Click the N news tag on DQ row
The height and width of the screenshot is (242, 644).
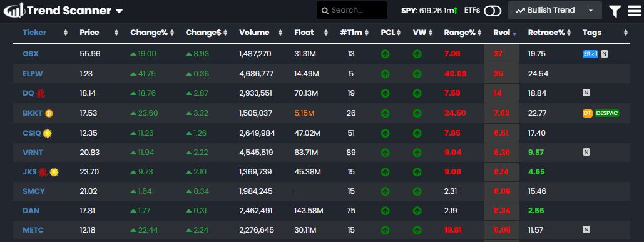coord(586,93)
